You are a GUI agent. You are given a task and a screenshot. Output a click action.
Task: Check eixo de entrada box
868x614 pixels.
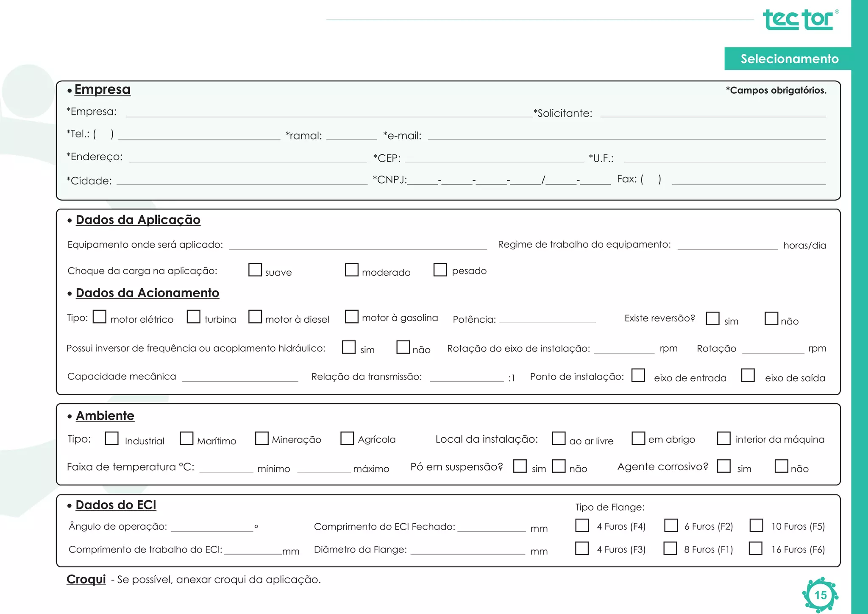coord(638,375)
